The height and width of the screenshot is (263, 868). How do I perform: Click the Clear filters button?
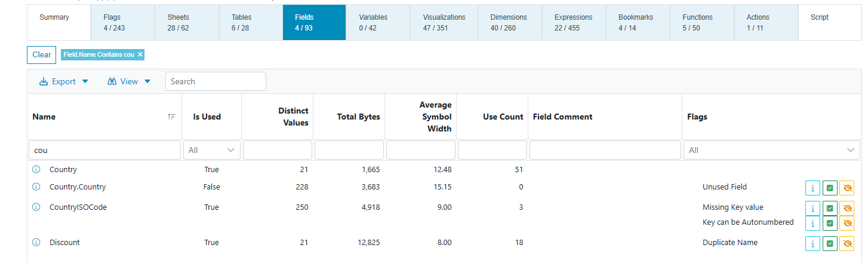pos(41,55)
